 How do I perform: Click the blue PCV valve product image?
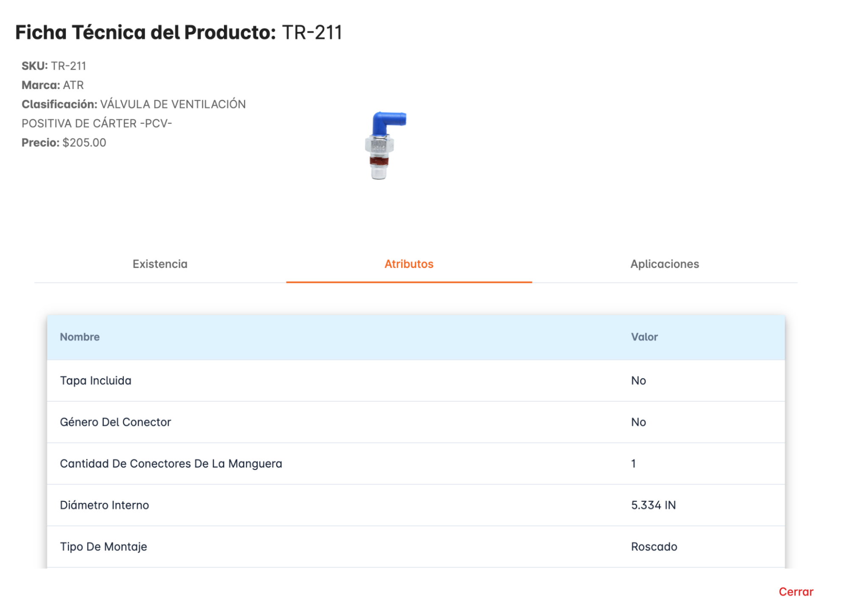point(385,145)
